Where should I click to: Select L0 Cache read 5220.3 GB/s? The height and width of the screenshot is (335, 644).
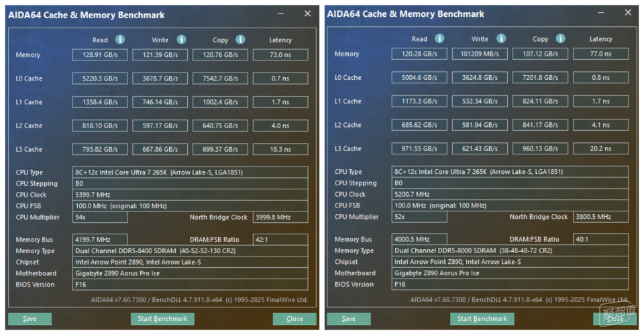tap(100, 79)
